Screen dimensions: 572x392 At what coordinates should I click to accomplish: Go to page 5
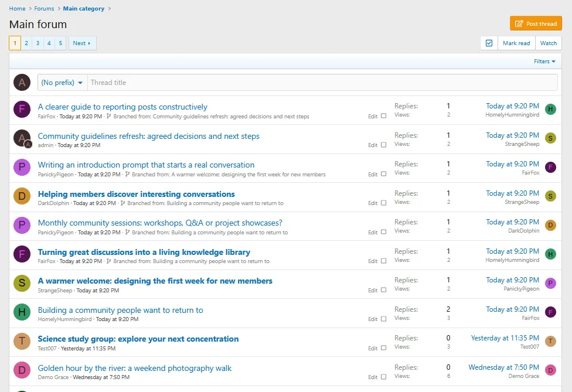click(x=60, y=43)
